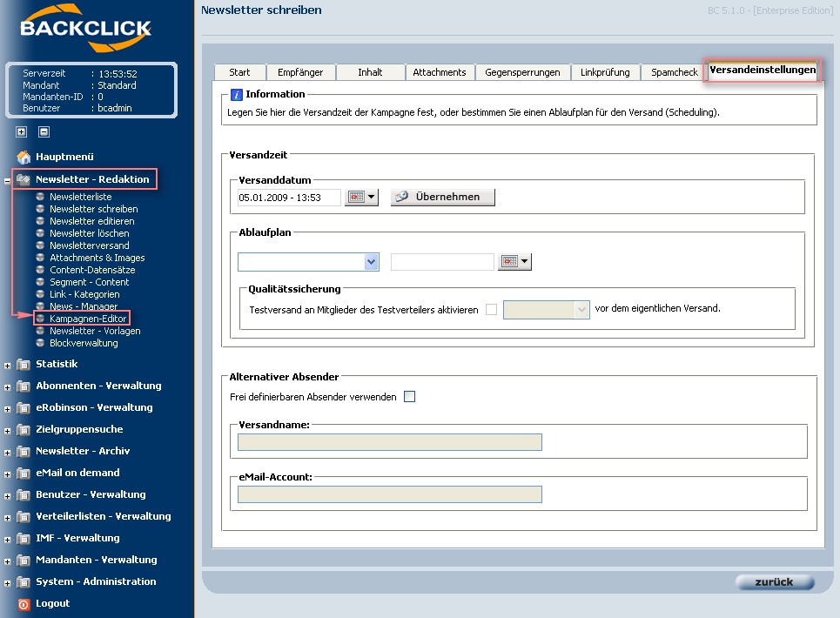
Task: Click the Abonnenten - Verwaltung folder icon
Action: [23, 386]
